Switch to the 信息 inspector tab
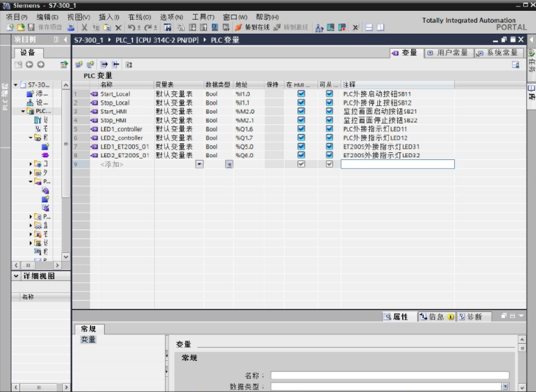Screen dimensions: 536x392 tap(436, 317)
